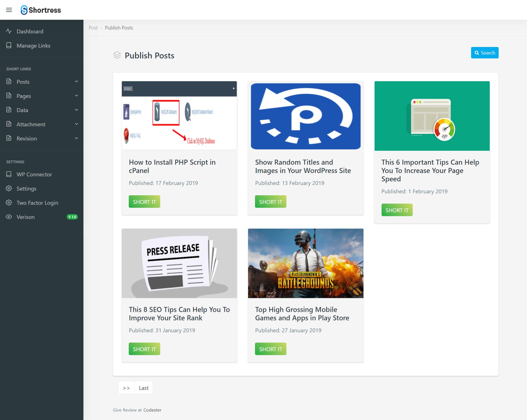Open the cPanel databases thumbnail
The width and height of the screenshot is (527, 420).
click(179, 116)
